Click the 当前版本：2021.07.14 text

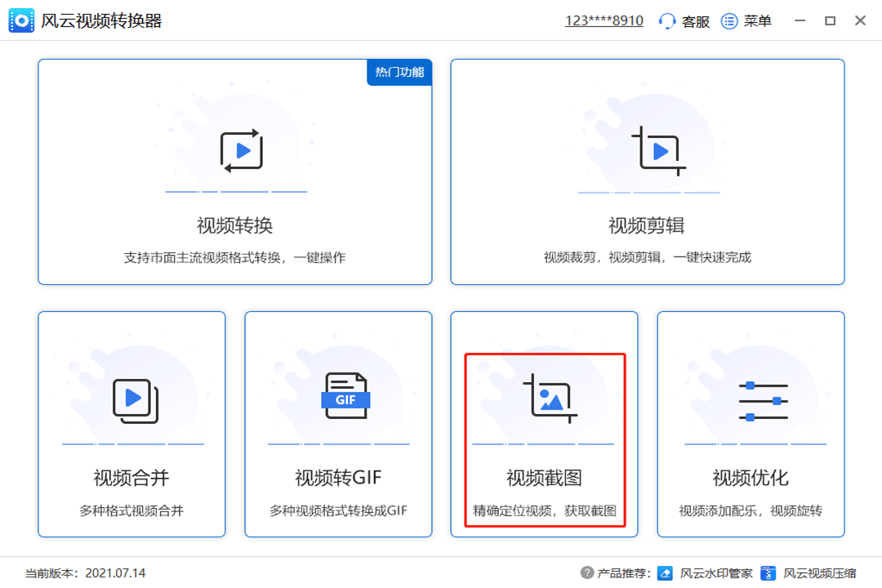(x=85, y=573)
